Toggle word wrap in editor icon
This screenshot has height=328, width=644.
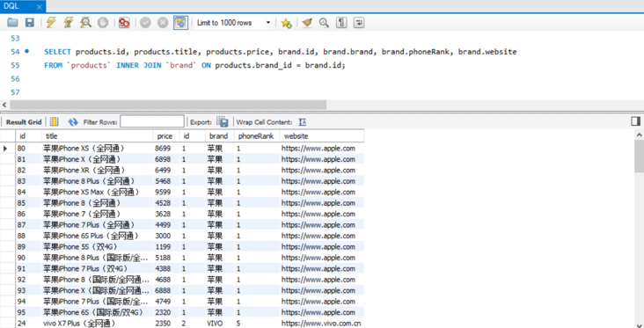[x=359, y=23]
